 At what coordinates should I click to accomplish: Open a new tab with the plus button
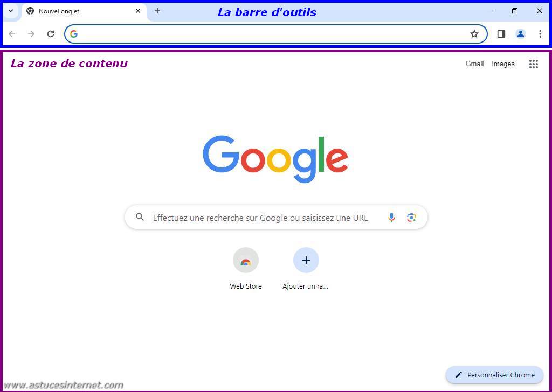[157, 11]
